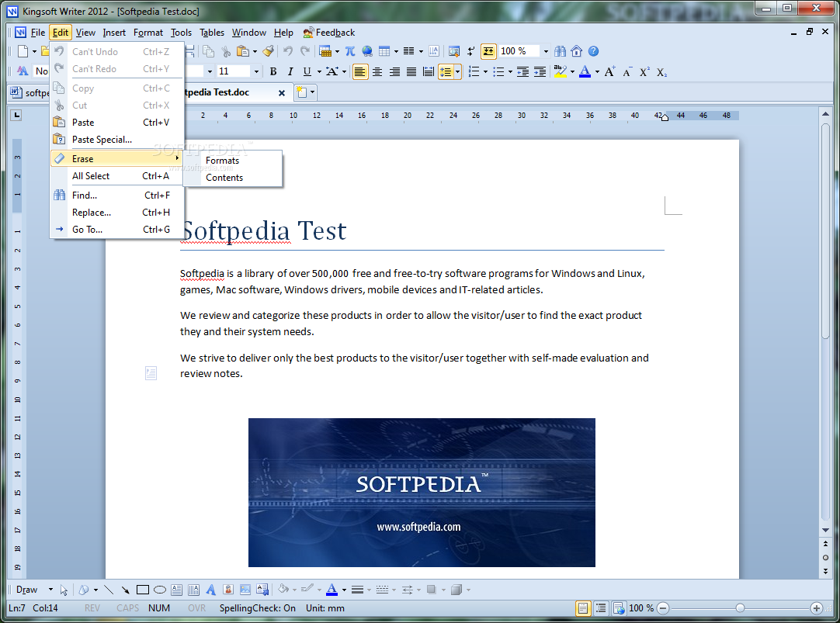Expand the Underline style dropdown arrow
This screenshot has height=623, width=840.
point(319,71)
